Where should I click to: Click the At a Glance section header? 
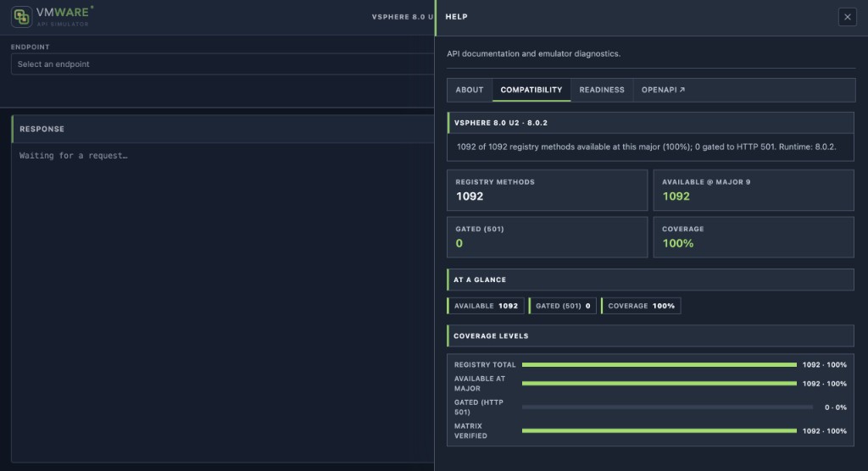[x=650, y=280]
